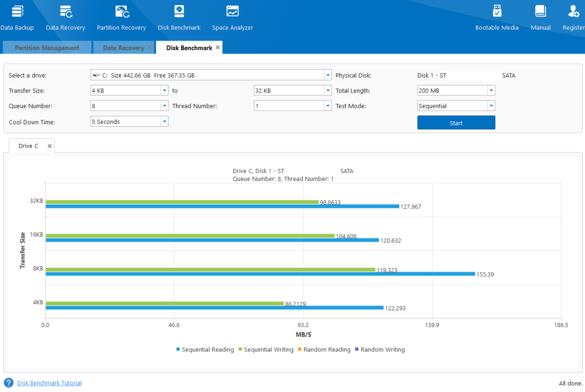This screenshot has height=392, width=585.
Task: Expand the Select a drive dropdown
Action: 327,75
